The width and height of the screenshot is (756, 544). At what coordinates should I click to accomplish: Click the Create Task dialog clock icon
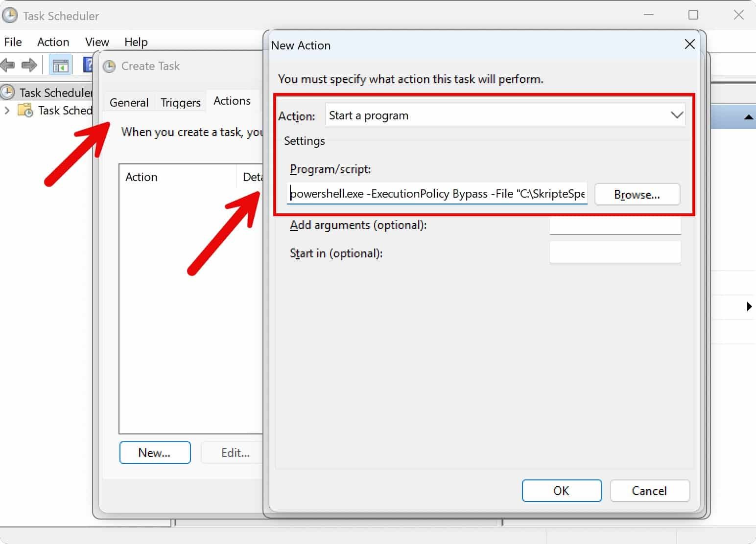click(109, 66)
